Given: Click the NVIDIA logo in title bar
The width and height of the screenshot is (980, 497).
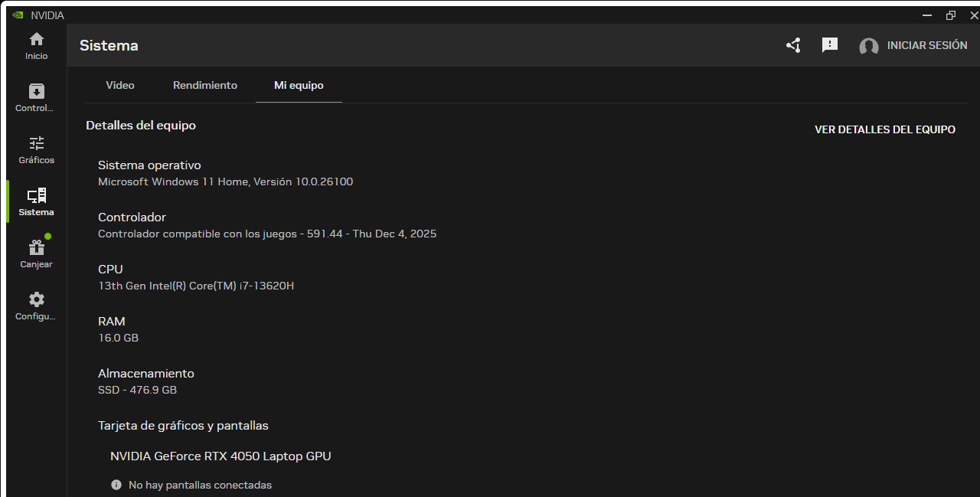Looking at the screenshot, I should (18, 15).
